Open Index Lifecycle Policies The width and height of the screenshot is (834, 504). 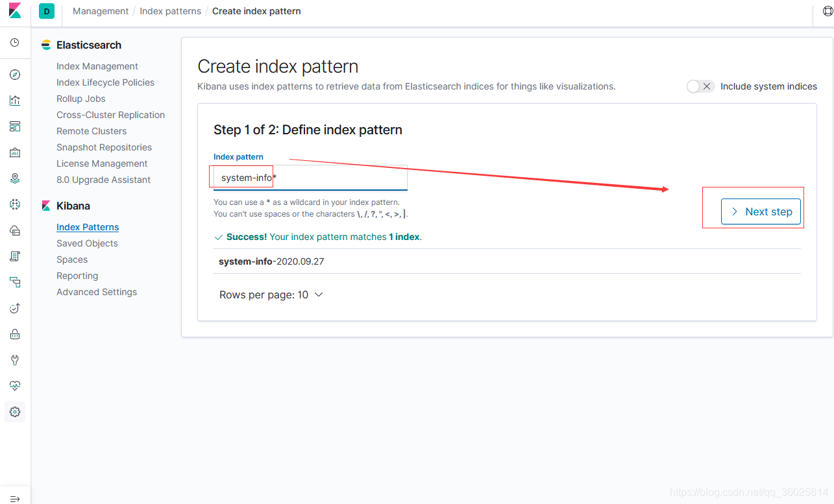click(105, 82)
